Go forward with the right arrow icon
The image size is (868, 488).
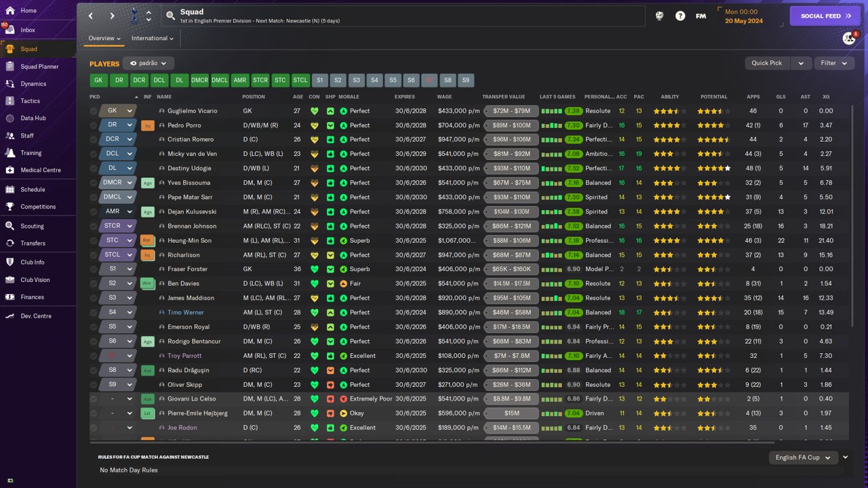pos(113,16)
